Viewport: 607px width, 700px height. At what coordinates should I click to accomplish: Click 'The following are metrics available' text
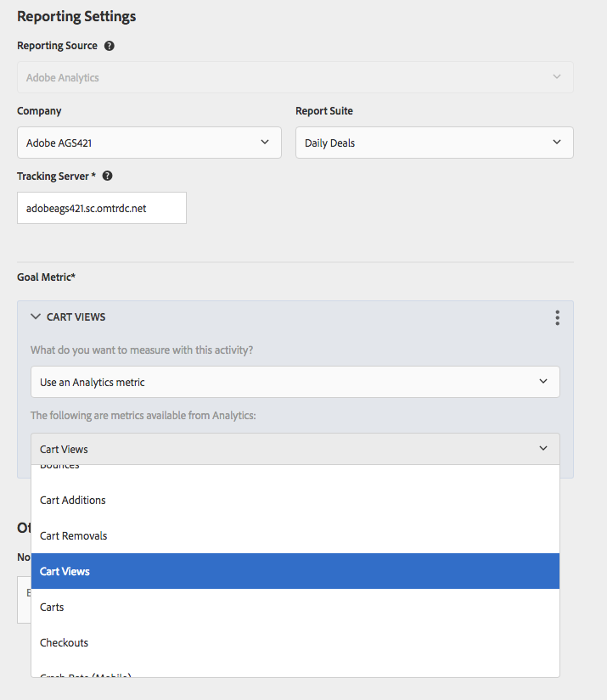click(143, 416)
